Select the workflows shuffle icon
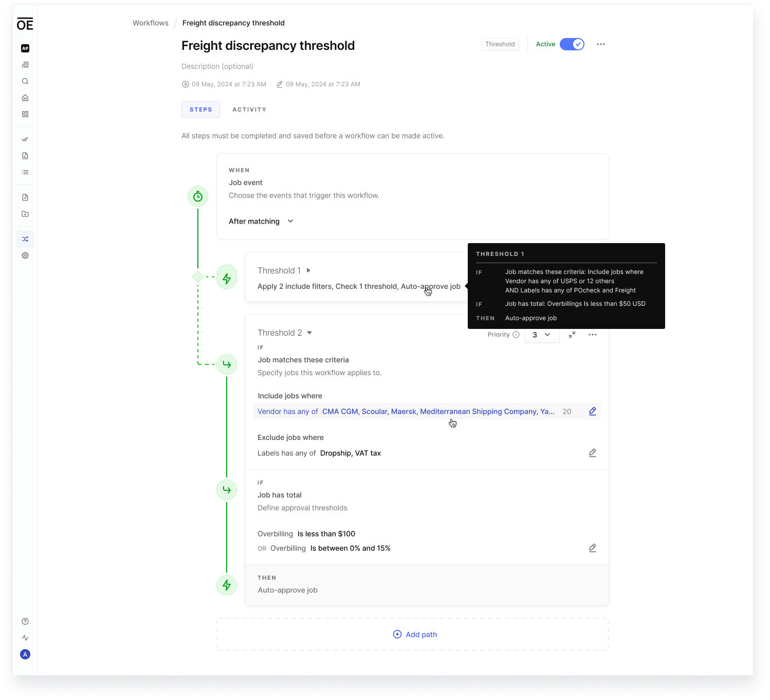The width and height of the screenshot is (770, 700). tap(25, 239)
